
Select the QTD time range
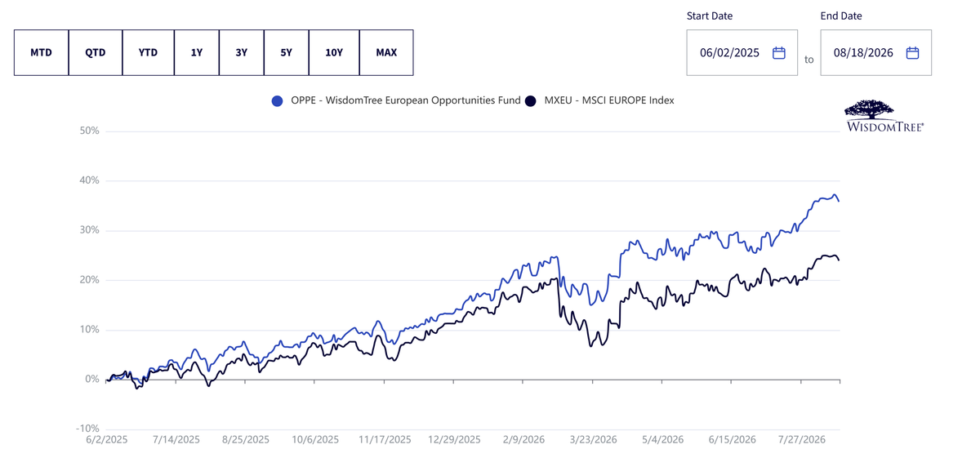click(x=96, y=52)
